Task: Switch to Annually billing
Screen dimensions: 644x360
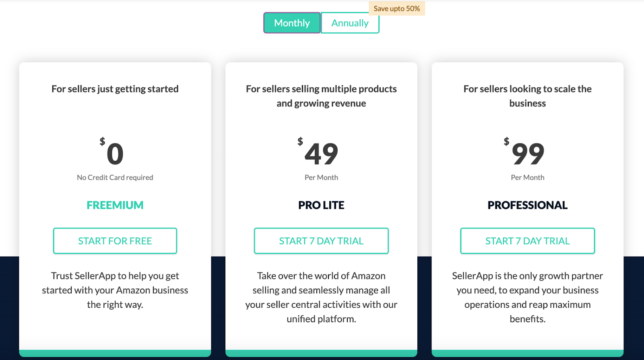Action: 350,23
